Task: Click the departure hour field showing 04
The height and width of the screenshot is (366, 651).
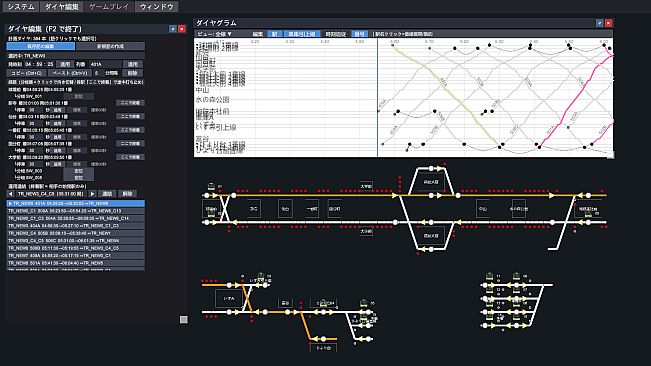Action: (x=29, y=64)
